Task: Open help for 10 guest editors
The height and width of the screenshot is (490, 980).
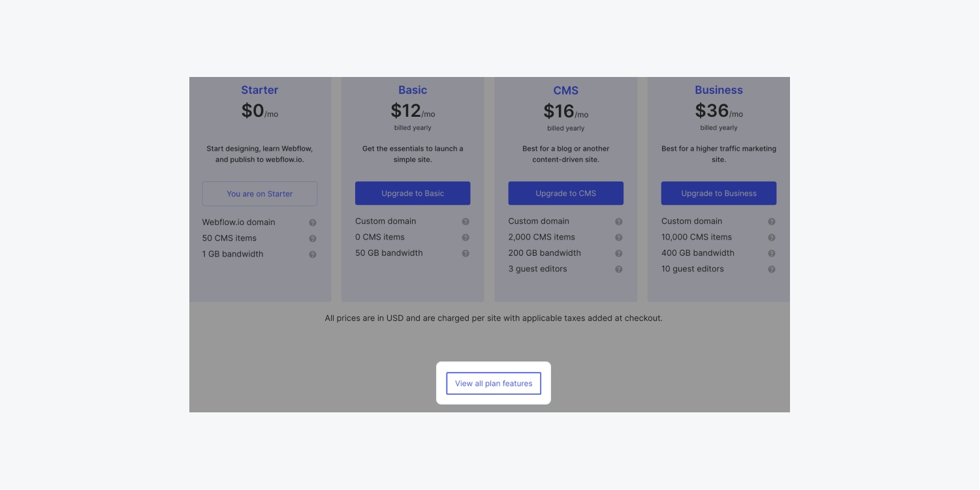Action: (x=772, y=269)
